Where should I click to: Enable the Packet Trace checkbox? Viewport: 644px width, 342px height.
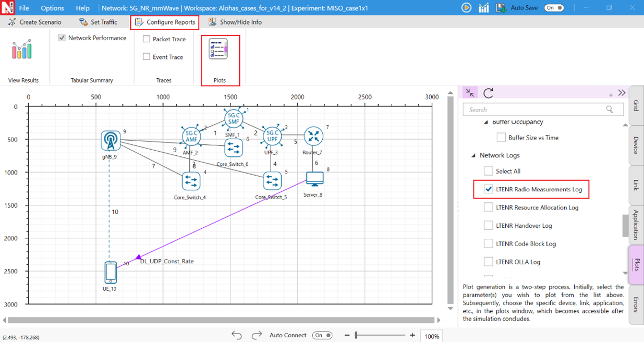(147, 39)
